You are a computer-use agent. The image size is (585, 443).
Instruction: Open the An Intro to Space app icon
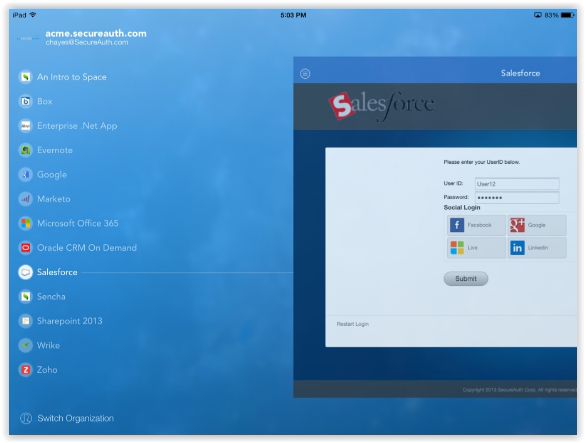pos(25,77)
